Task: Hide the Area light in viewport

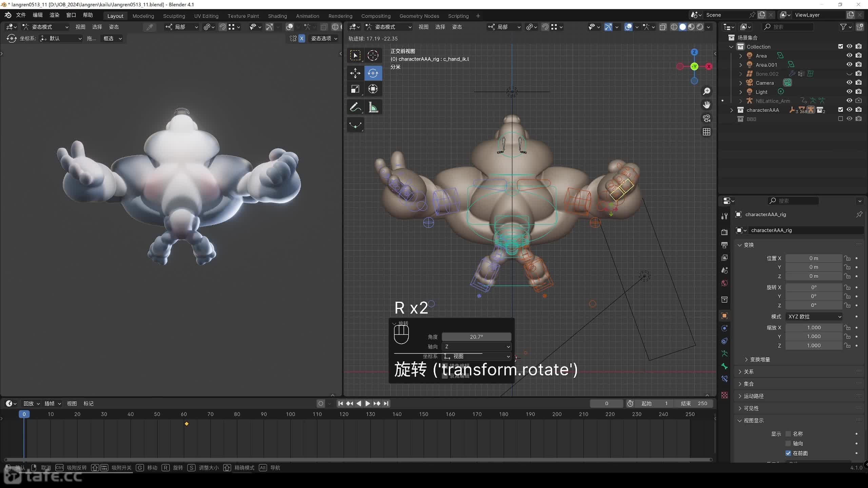Action: [x=849, y=56]
